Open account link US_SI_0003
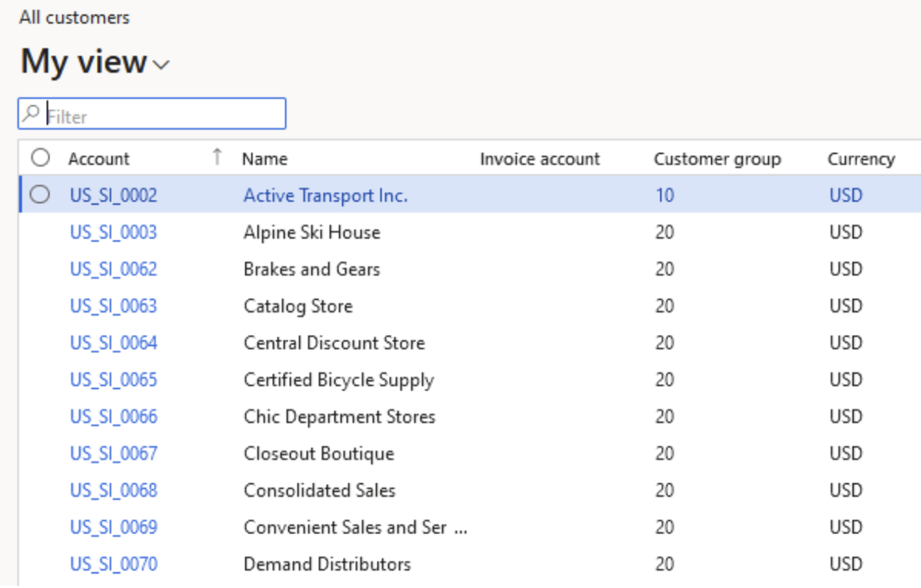Viewport: 921px width, 588px height. coord(114,232)
